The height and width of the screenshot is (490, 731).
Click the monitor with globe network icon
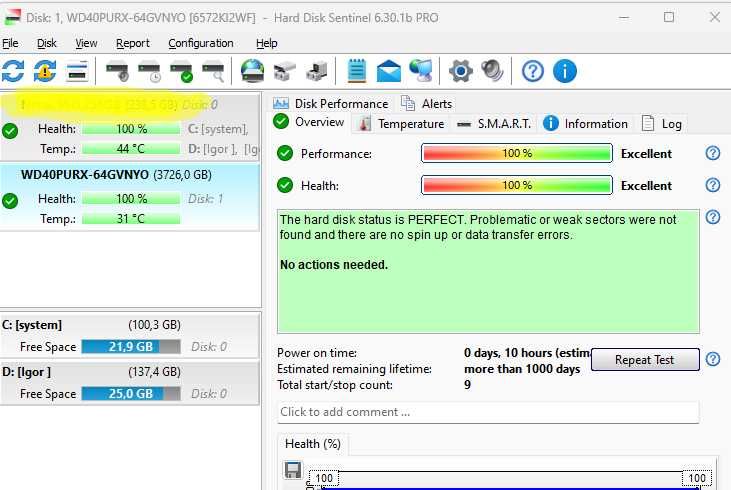pos(421,71)
